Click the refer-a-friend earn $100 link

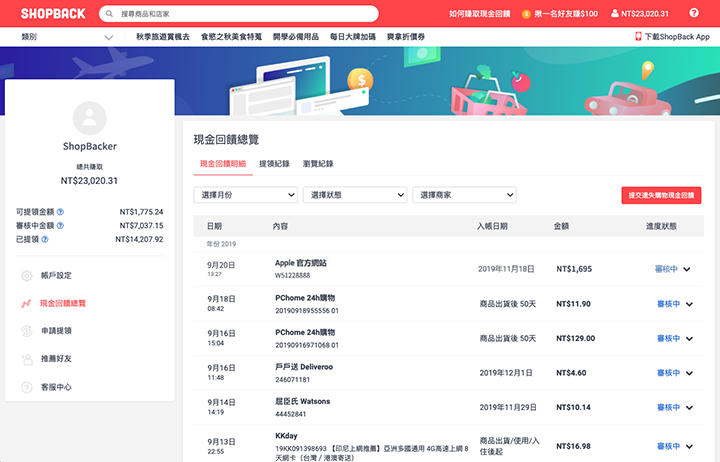tap(566, 14)
